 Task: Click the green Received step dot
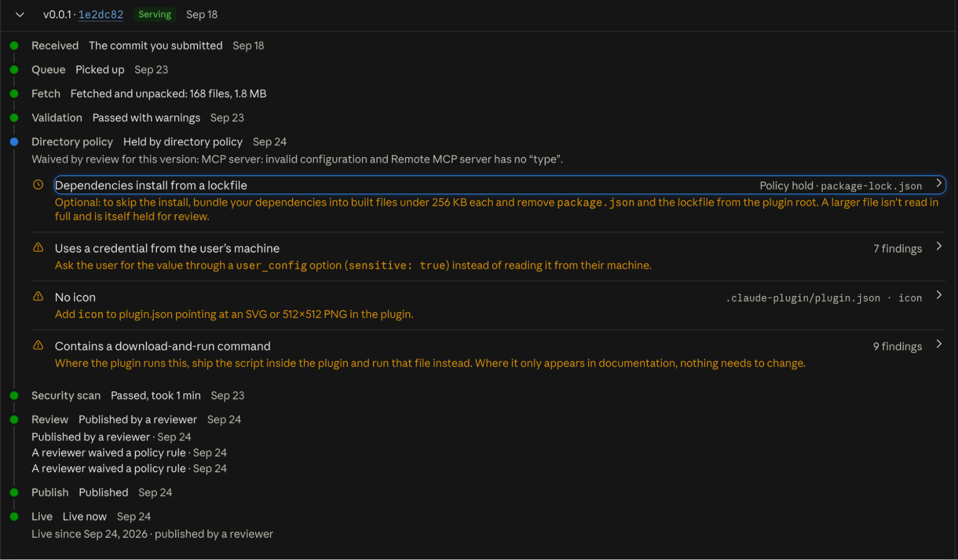pyautogui.click(x=14, y=46)
